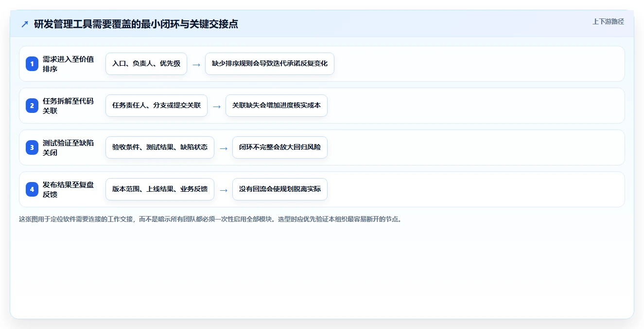Click the 测试验证至缺陷关闭 step title
Image resolution: width=644 pixels, height=329 pixels.
[69, 147]
